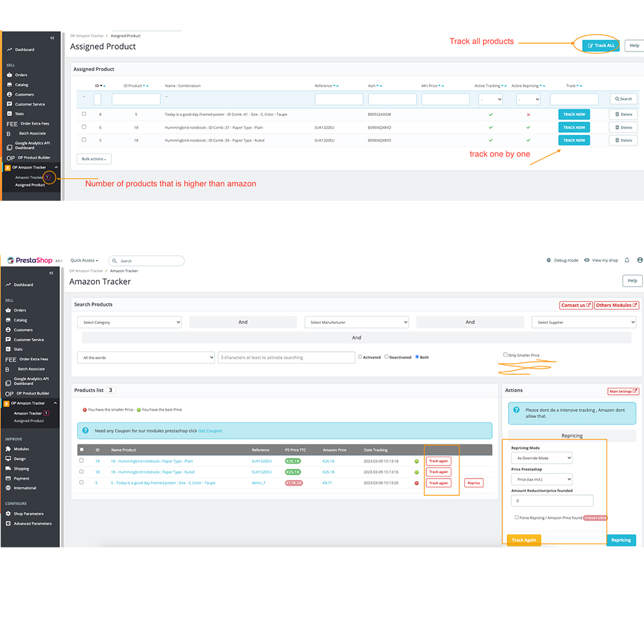The image size is (644, 644).
Task: Click the PrestaShop logo
Action: click(30, 260)
